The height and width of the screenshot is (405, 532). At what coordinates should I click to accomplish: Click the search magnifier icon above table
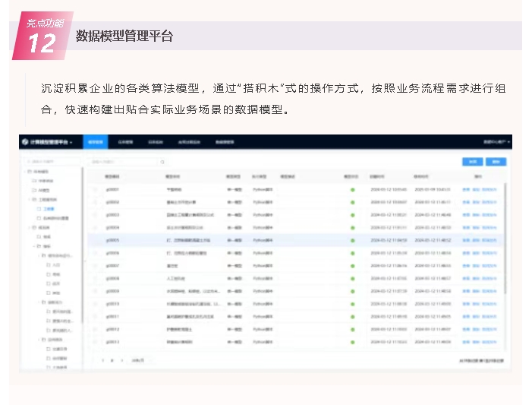click(x=162, y=162)
